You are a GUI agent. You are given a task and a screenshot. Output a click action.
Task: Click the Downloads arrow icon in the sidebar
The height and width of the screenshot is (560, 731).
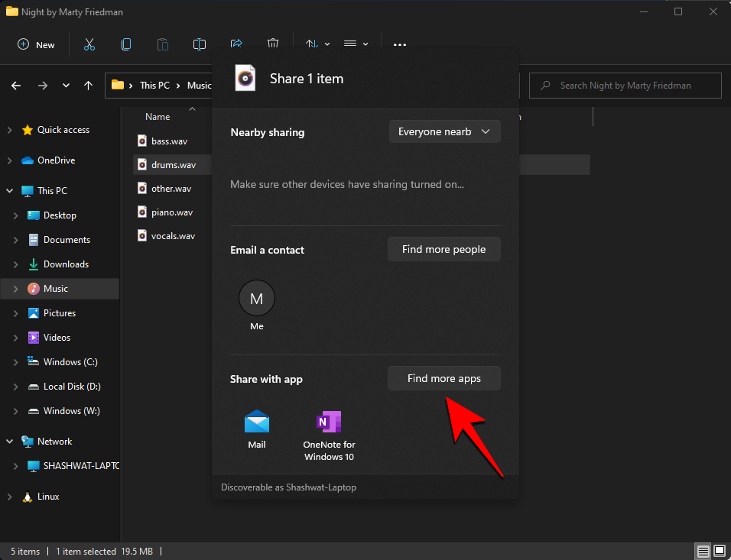point(34,264)
